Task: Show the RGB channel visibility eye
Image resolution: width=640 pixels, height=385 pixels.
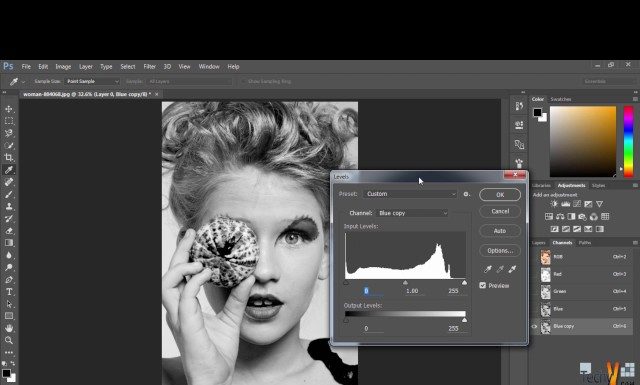Action: pyautogui.click(x=534, y=257)
